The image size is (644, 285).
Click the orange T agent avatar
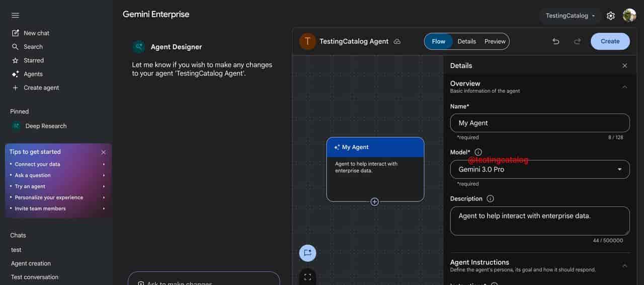307,41
